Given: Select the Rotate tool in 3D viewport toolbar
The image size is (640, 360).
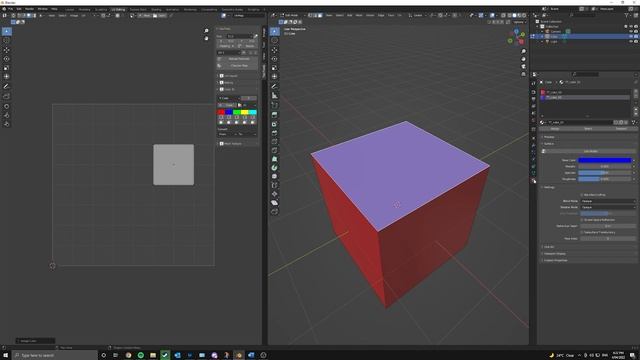Looking at the screenshot, I should click(275, 59).
